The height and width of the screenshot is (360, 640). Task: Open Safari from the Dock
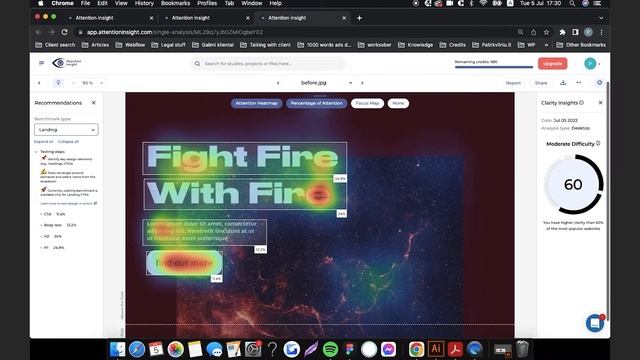click(x=137, y=349)
